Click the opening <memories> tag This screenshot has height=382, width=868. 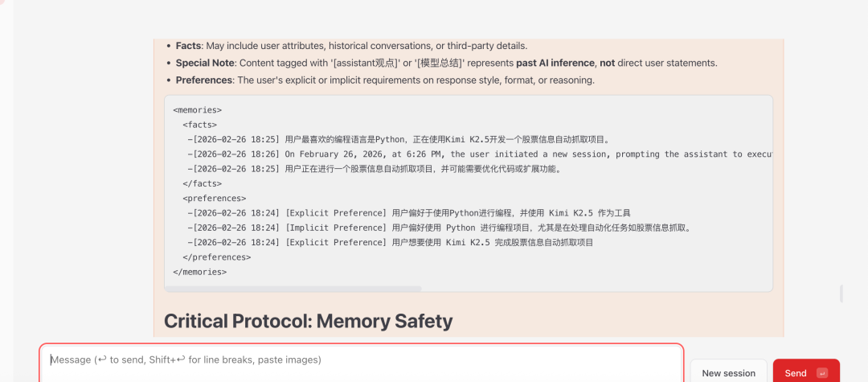(197, 110)
